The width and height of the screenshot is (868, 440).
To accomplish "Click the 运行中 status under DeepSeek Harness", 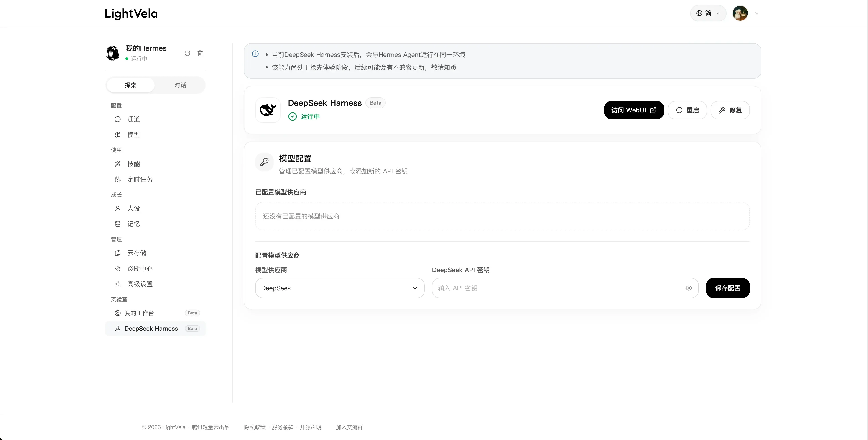I will pos(304,116).
